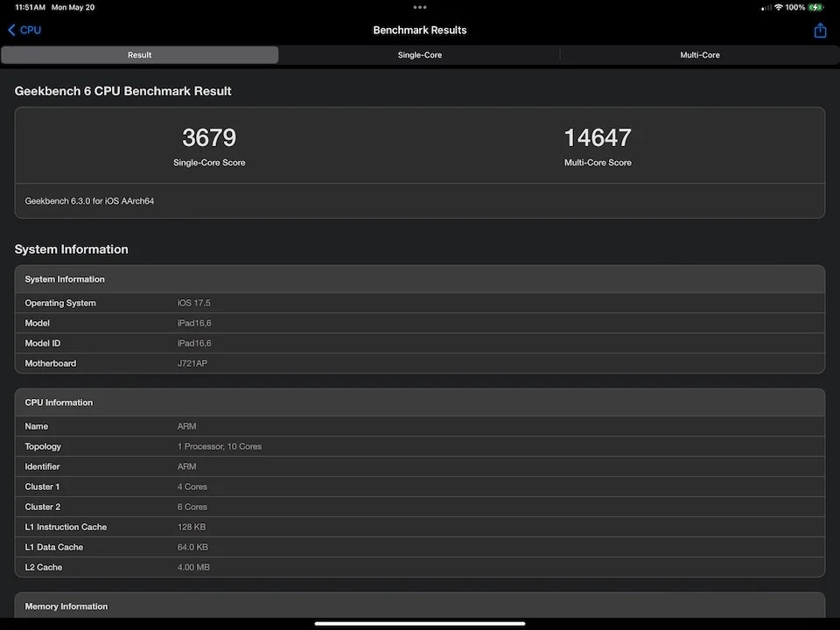Tap the charging icon in the status bar
This screenshot has width=840, height=630.
[814, 7]
